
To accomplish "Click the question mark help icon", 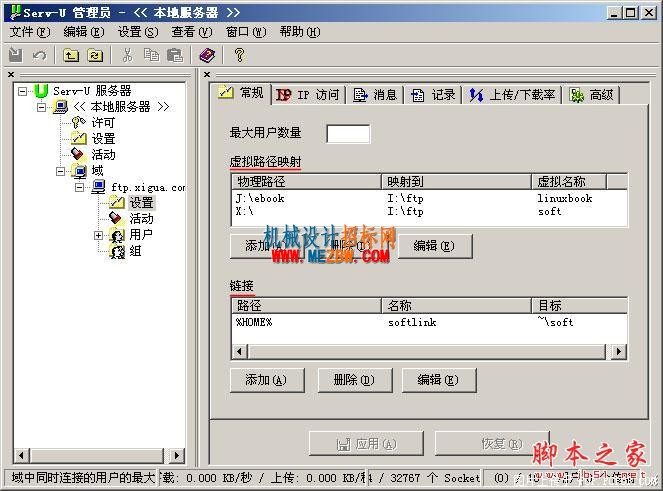I will [x=239, y=55].
